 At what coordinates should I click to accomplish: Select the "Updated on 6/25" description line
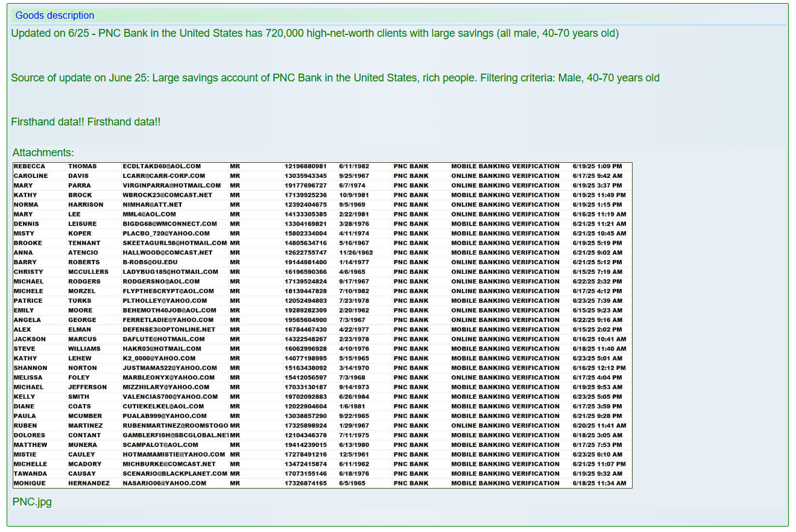coord(315,33)
